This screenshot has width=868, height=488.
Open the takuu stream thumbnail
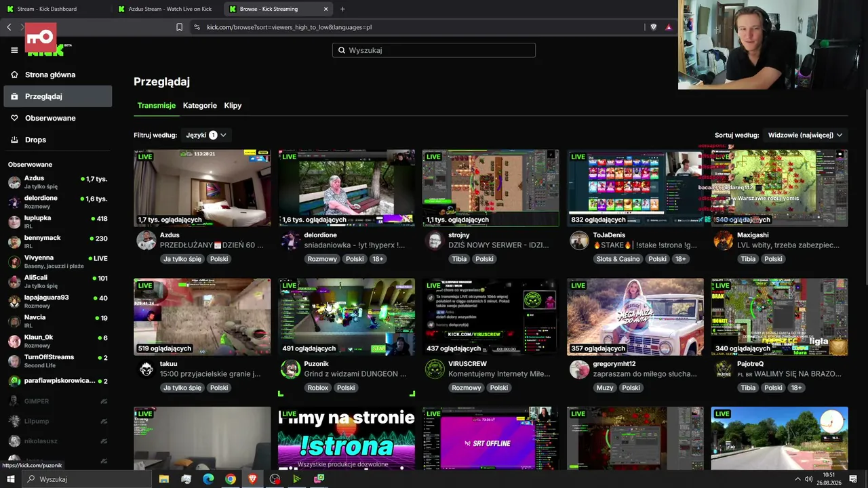[x=202, y=317]
